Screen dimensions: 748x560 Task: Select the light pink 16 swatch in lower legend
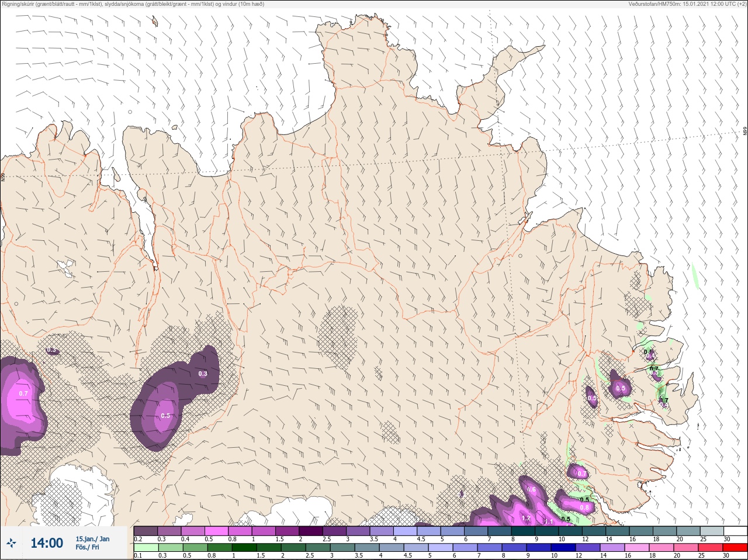636,548
